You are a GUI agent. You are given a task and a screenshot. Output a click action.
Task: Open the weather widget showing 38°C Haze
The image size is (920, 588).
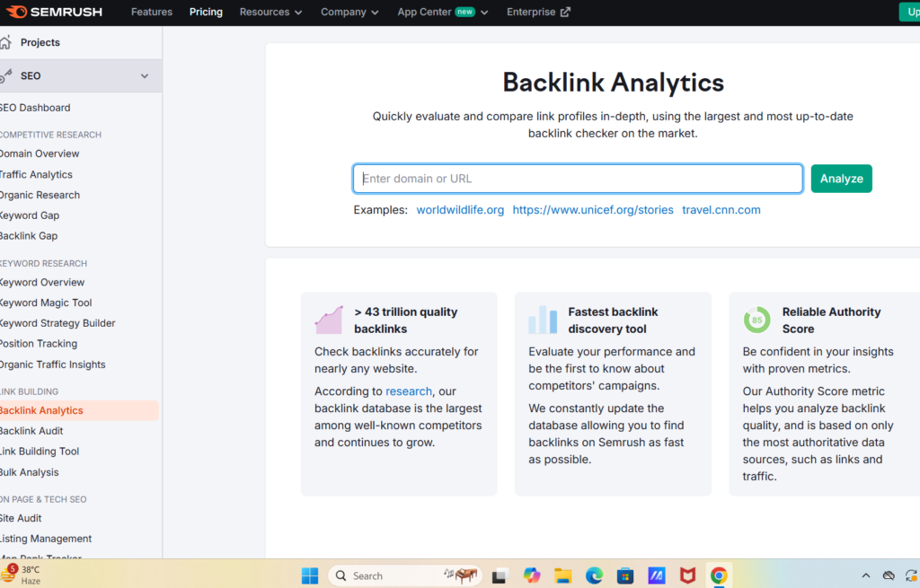pyautogui.click(x=22, y=575)
